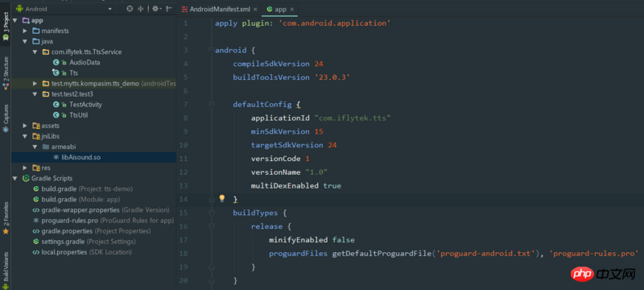Expand the test.mytts.kompasim.tts_demo package
This screenshot has width=644, height=290.
pyautogui.click(x=35, y=84)
